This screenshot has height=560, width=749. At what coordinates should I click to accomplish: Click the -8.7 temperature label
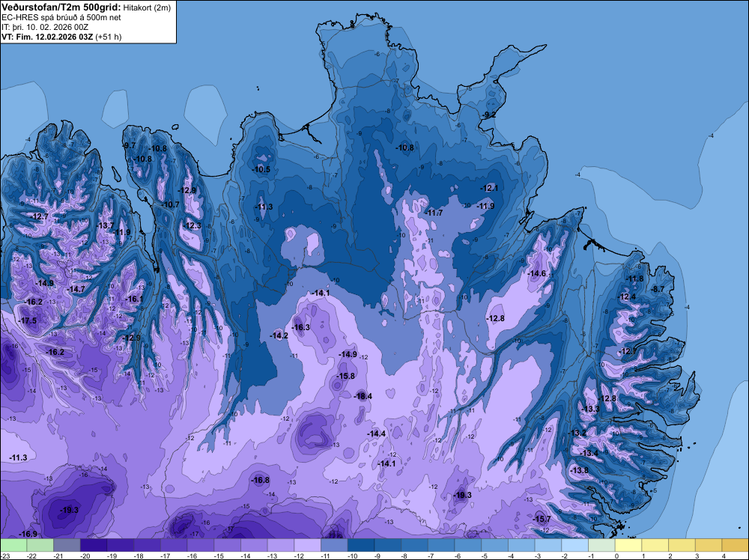(x=658, y=289)
